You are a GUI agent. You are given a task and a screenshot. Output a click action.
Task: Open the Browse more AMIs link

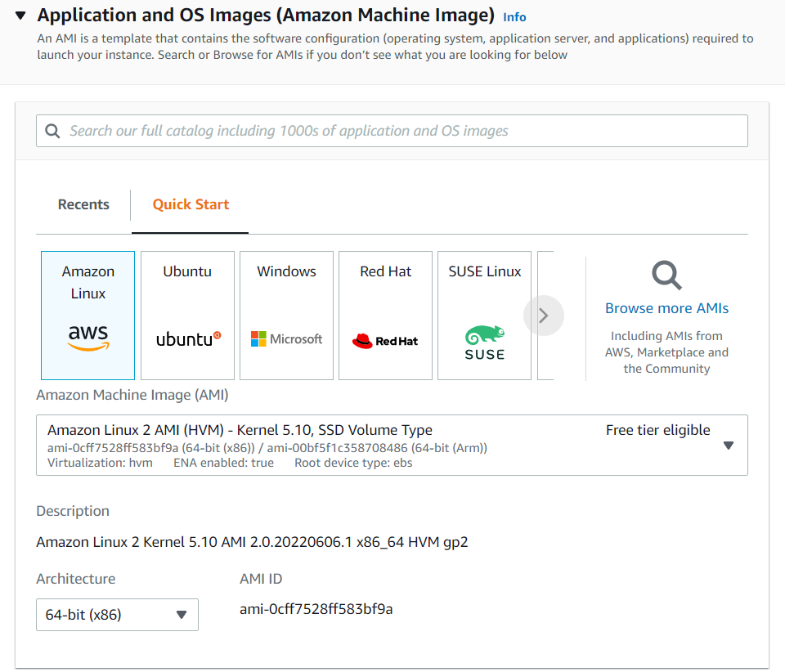pyautogui.click(x=666, y=308)
